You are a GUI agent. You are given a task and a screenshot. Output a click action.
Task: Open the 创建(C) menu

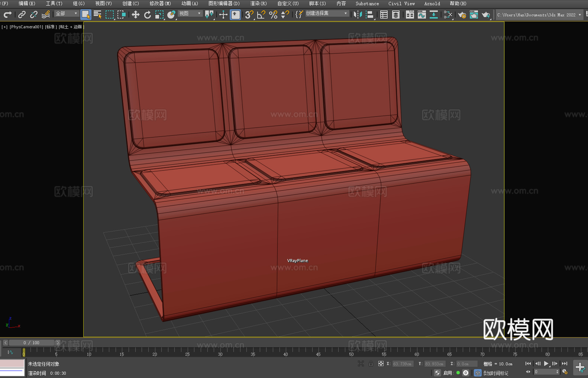click(x=130, y=4)
